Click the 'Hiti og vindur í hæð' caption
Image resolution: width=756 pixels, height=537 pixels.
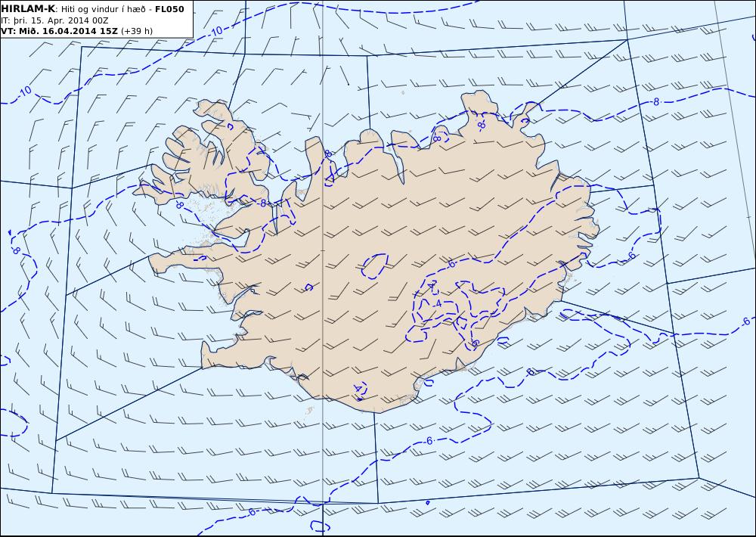pos(103,9)
